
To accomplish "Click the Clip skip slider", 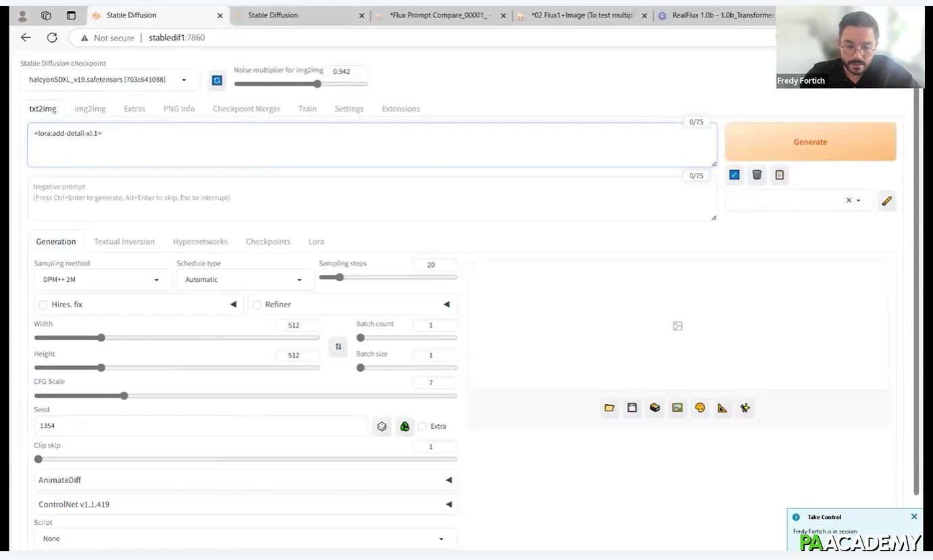I will click(245, 459).
